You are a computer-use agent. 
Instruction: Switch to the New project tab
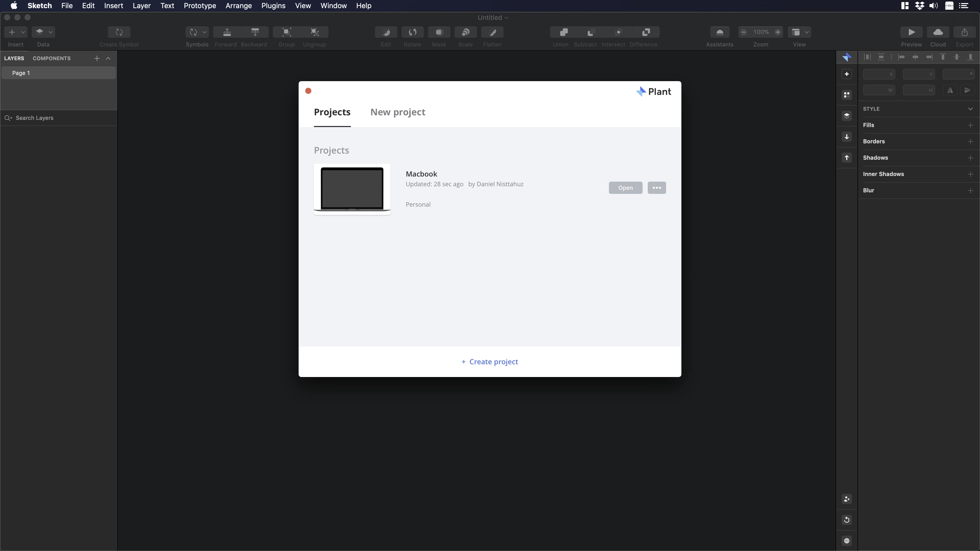[398, 112]
